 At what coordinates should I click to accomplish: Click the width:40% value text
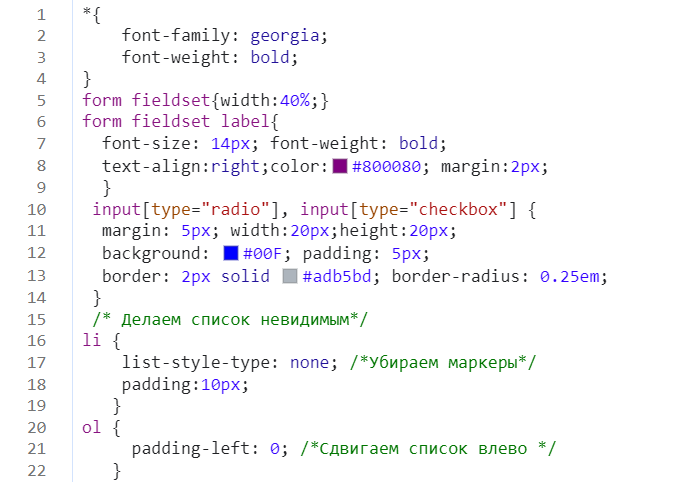pos(281,101)
